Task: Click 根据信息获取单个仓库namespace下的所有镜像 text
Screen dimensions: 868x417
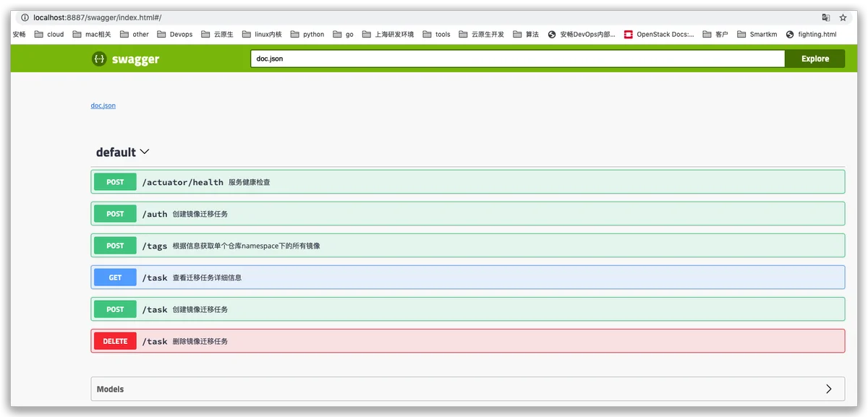Action: coord(246,246)
